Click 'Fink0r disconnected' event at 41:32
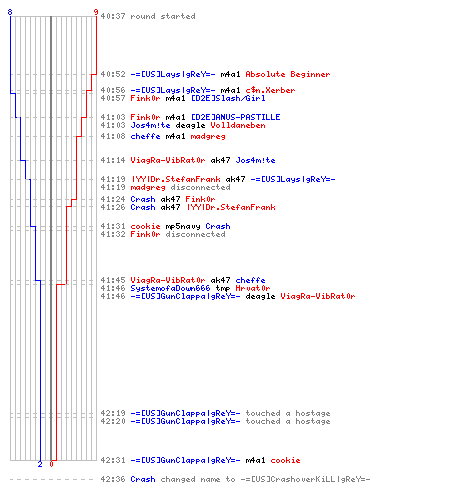450x500 pixels. 178,234
